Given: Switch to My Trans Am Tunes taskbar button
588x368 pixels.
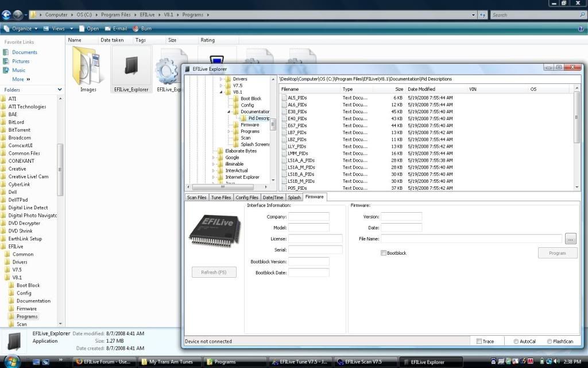Looking at the screenshot, I should pos(170,362).
